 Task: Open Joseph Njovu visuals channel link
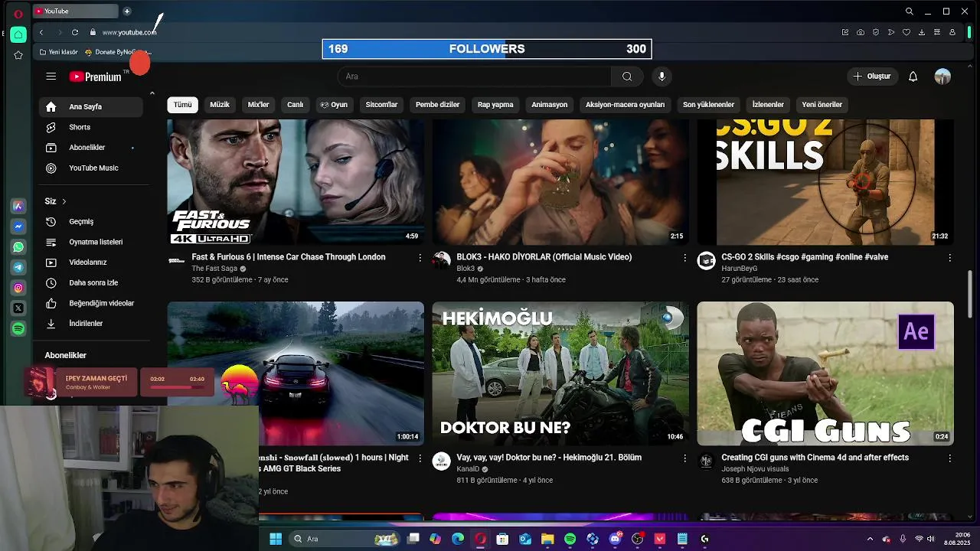[x=755, y=469]
